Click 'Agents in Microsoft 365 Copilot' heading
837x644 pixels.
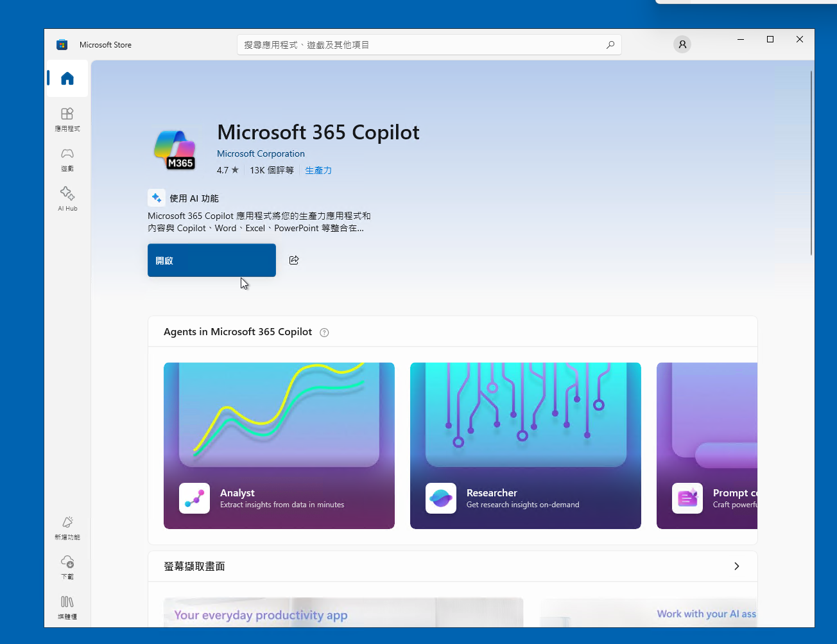coord(237,332)
